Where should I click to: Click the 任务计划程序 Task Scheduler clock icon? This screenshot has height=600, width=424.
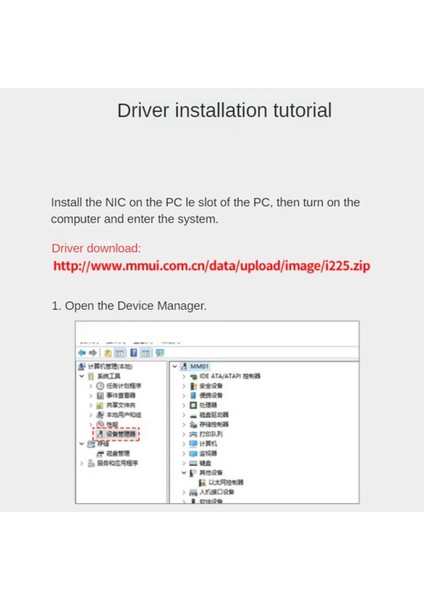coord(100,386)
